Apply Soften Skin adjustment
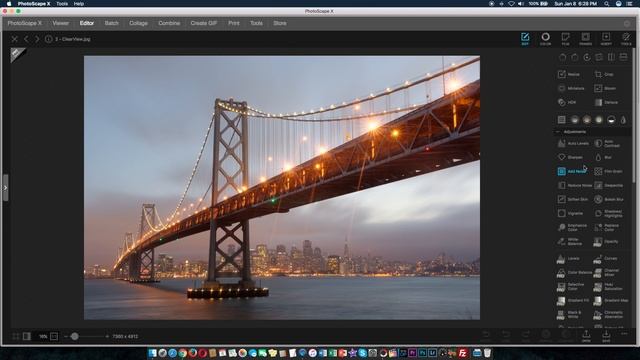 (x=573, y=199)
